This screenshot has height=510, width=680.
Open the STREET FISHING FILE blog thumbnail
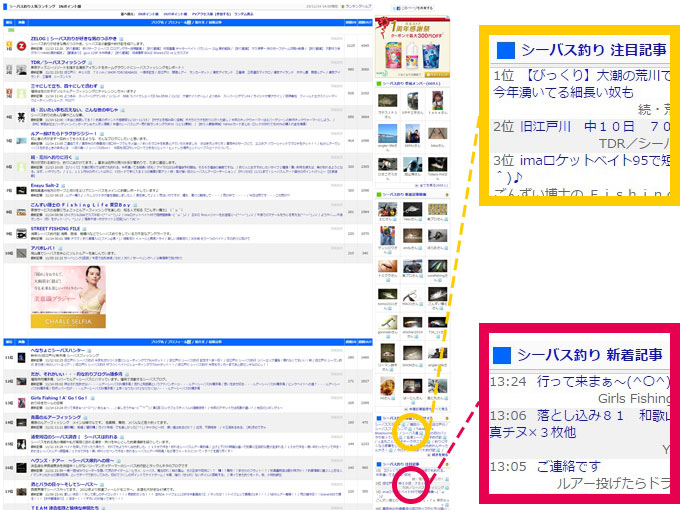[22, 233]
